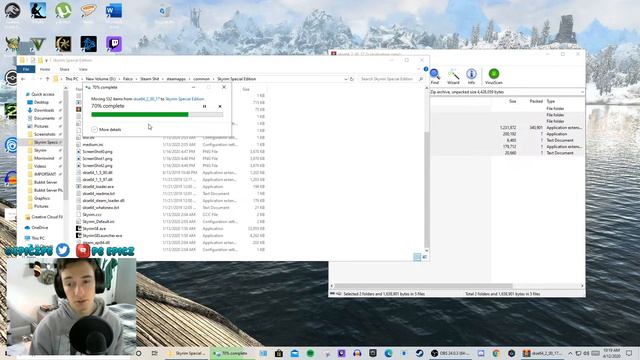Click the green 70% progress bar
This screenshot has height=360, width=640.
157,115
